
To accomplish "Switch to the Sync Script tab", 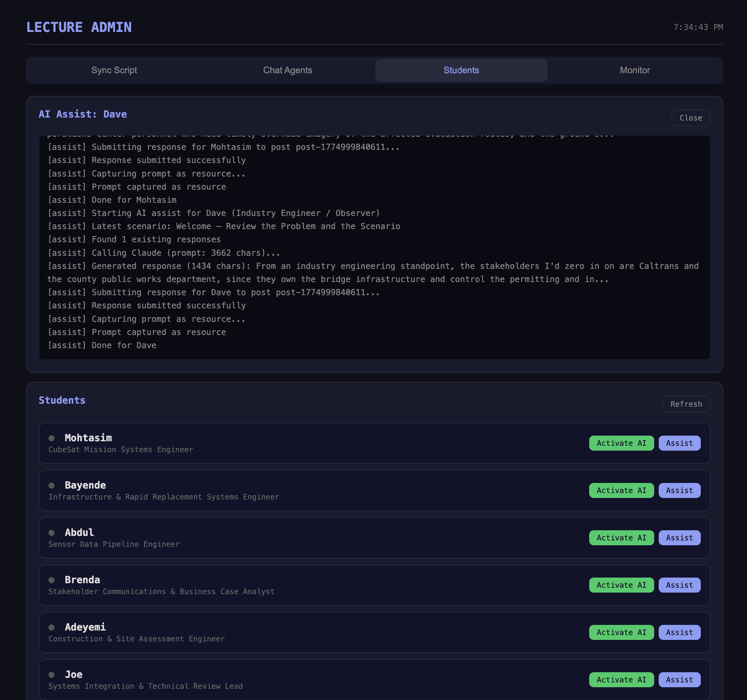I will pyautogui.click(x=114, y=70).
